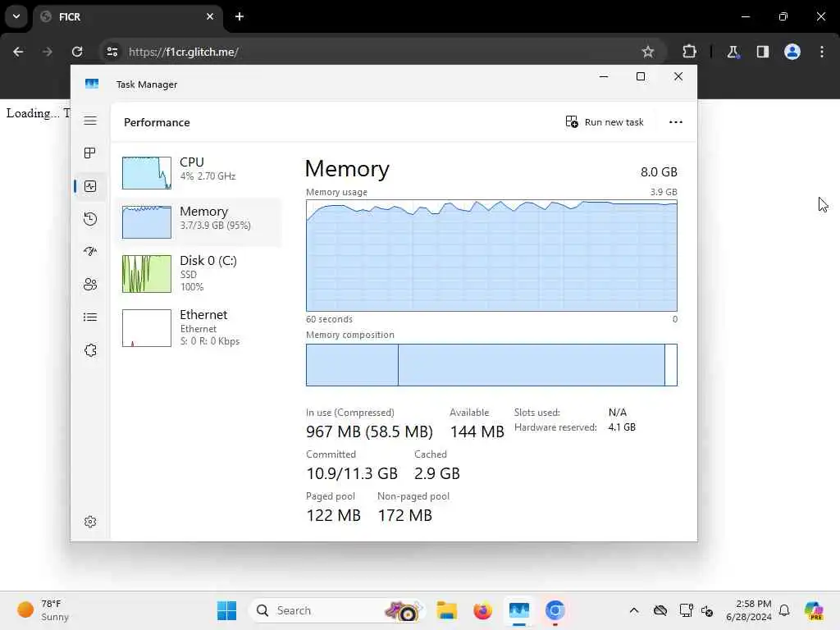The width and height of the screenshot is (840, 630).
Task: Open the three-dots more options menu
Action: click(x=676, y=122)
